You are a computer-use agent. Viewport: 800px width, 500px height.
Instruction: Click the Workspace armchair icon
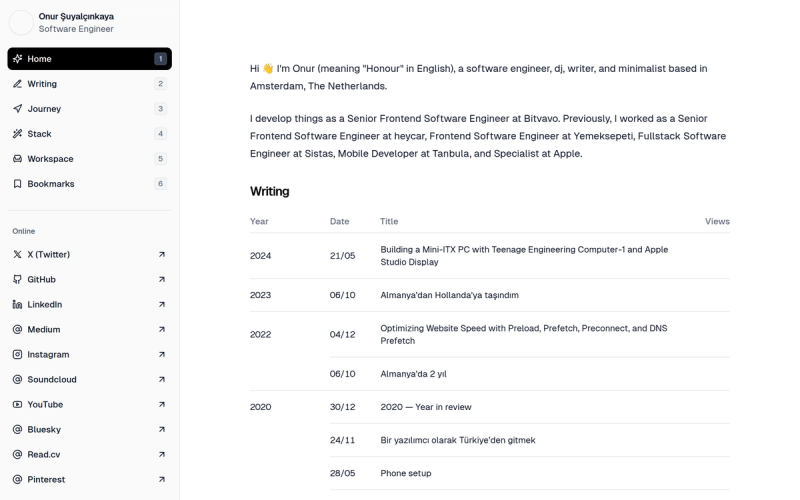coord(17,159)
